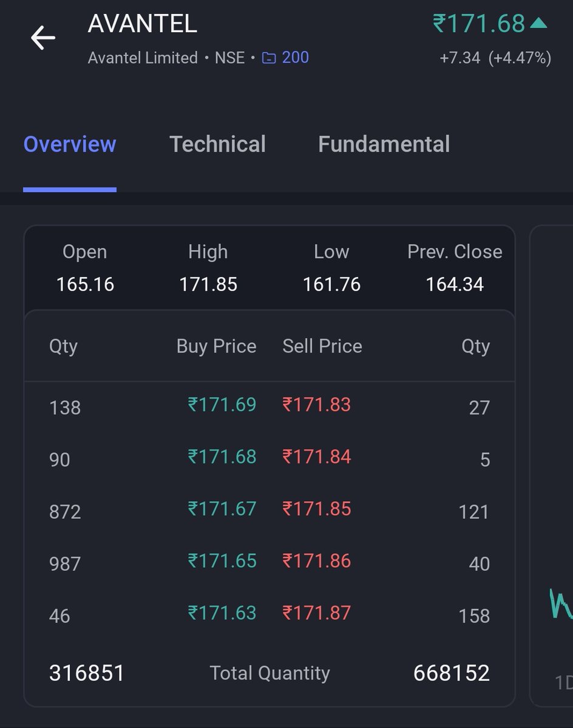
Task: Tap the +7.34 (+4.47%) change text
Action: coord(495,58)
